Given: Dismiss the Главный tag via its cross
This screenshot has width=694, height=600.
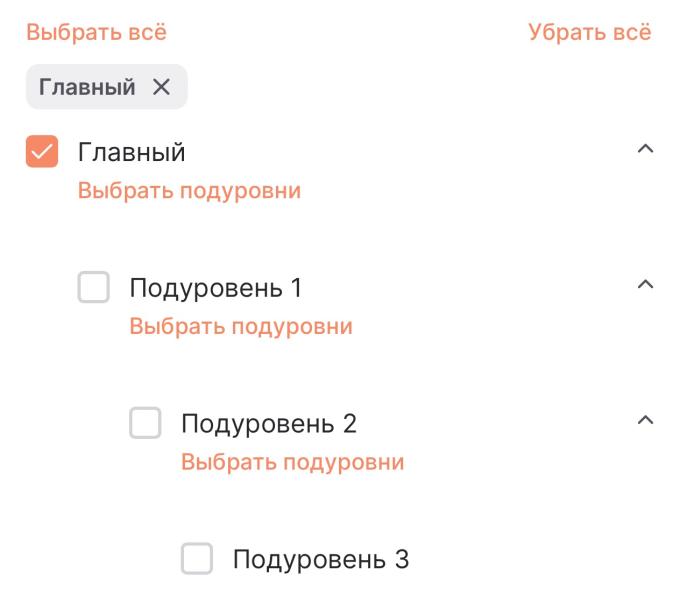Looking at the screenshot, I should point(161,87).
